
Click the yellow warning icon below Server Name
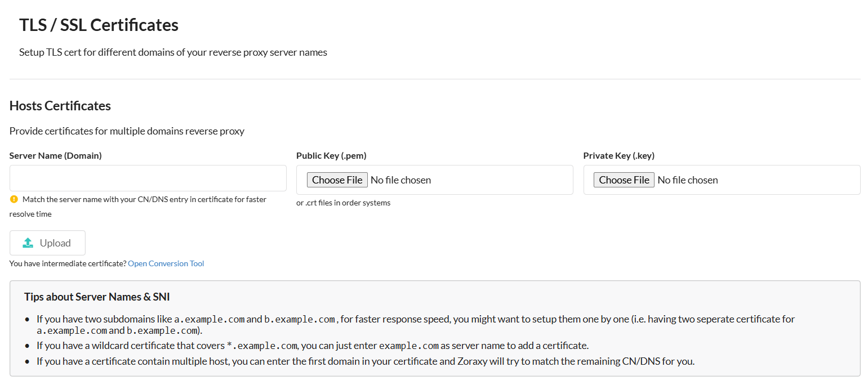(14, 199)
